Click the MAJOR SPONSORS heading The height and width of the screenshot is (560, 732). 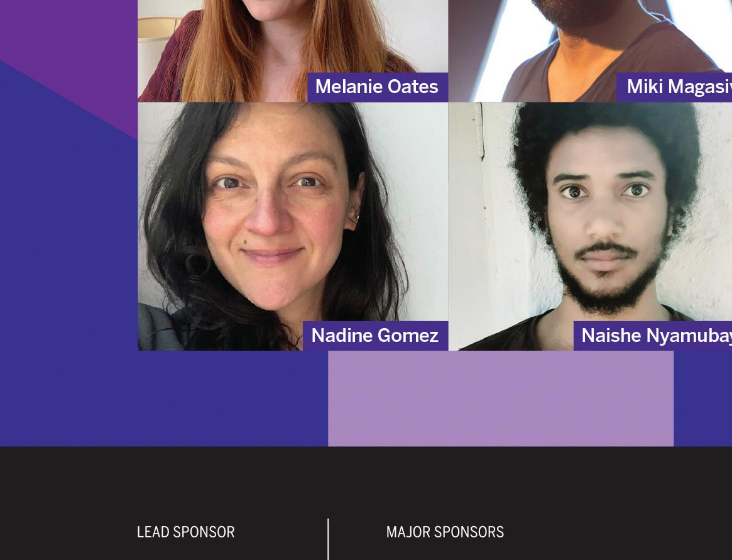pos(445,532)
